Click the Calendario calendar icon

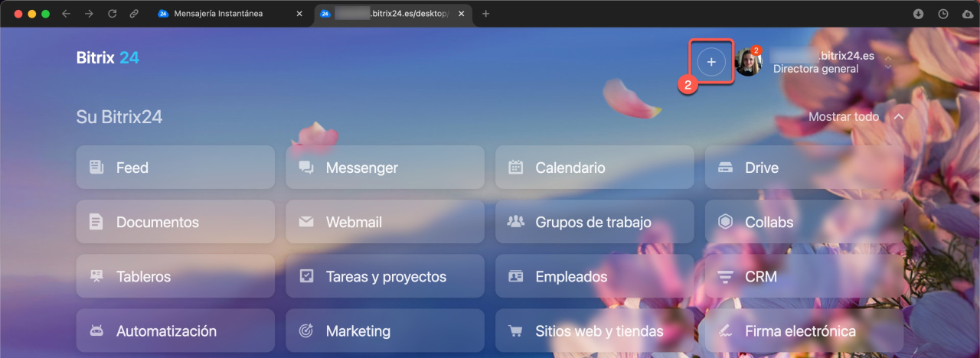(515, 168)
